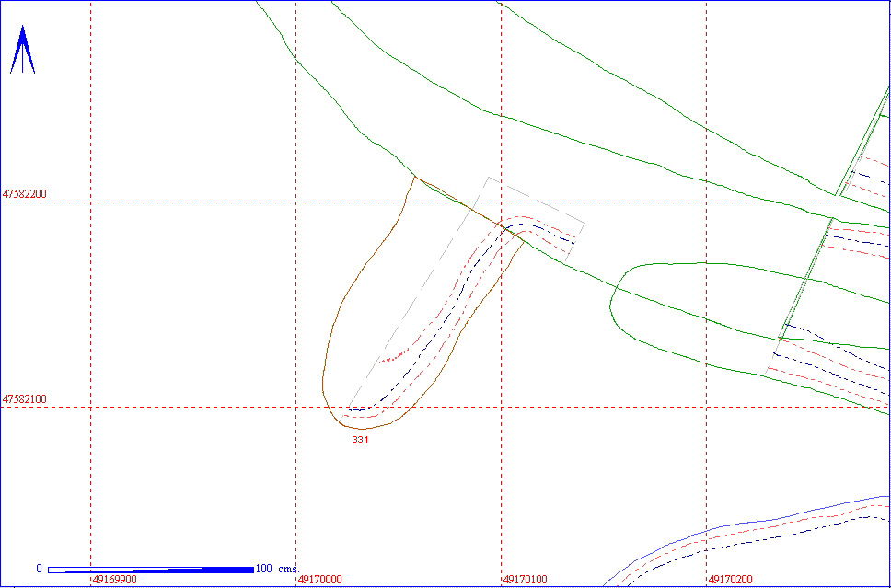Viewport: 891px width, 588px height.
Task: Click the northing label 47582100
Action: pyautogui.click(x=25, y=399)
